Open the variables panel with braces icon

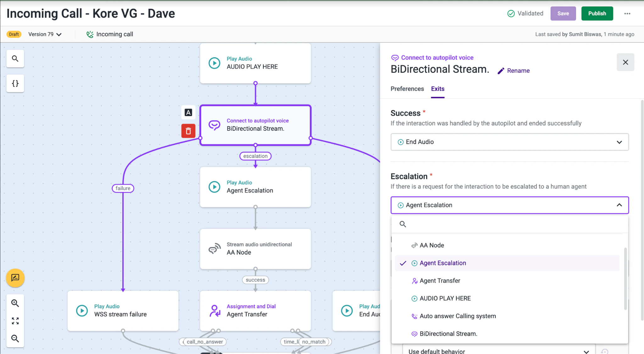(15, 83)
